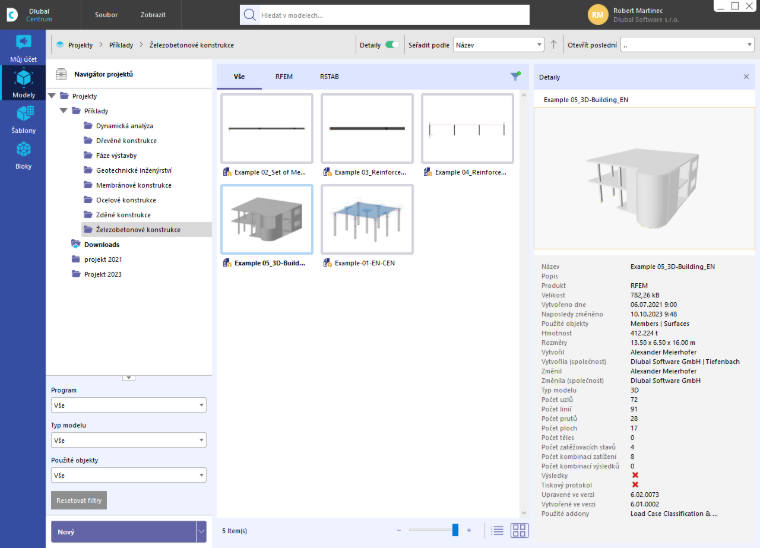The height and width of the screenshot is (548, 760).
Task: Switch to list view icon
Action: tap(497, 531)
